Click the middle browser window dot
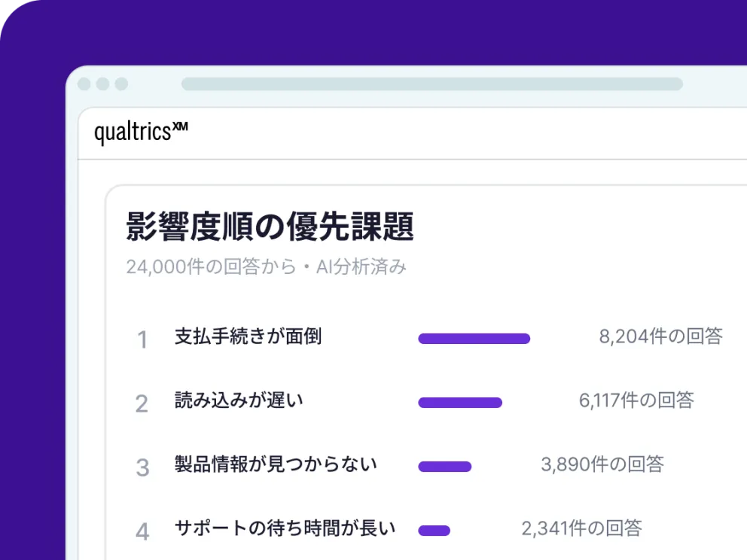 (x=103, y=84)
